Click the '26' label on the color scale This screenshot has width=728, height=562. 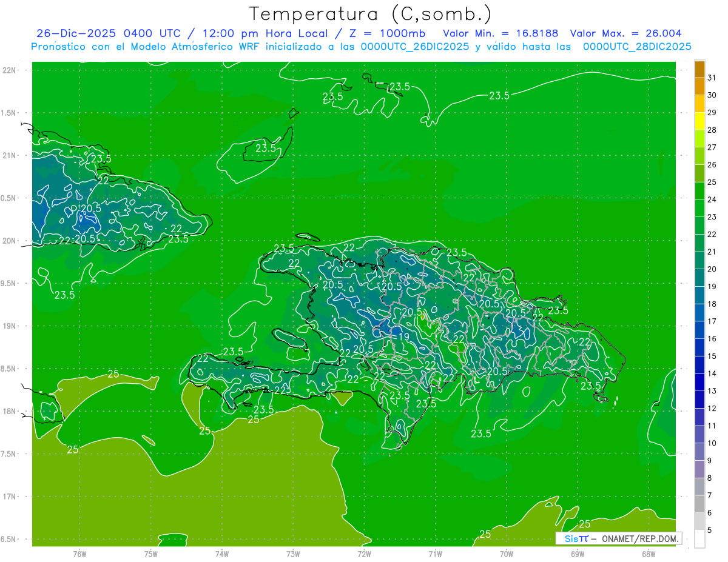[712, 164]
